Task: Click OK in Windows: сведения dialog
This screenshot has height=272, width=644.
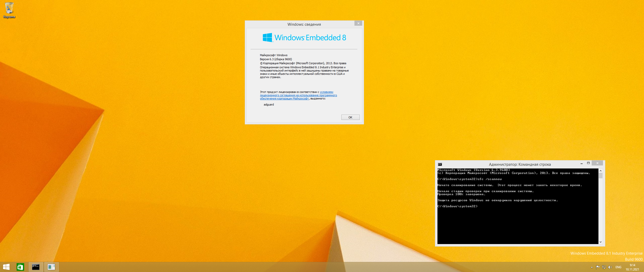Action: click(350, 117)
